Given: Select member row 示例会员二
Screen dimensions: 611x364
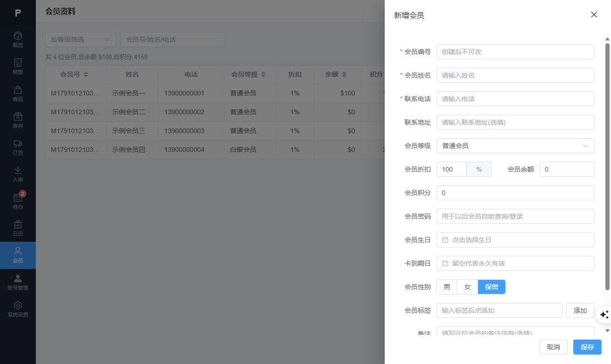Looking at the screenshot, I should pos(215,112).
